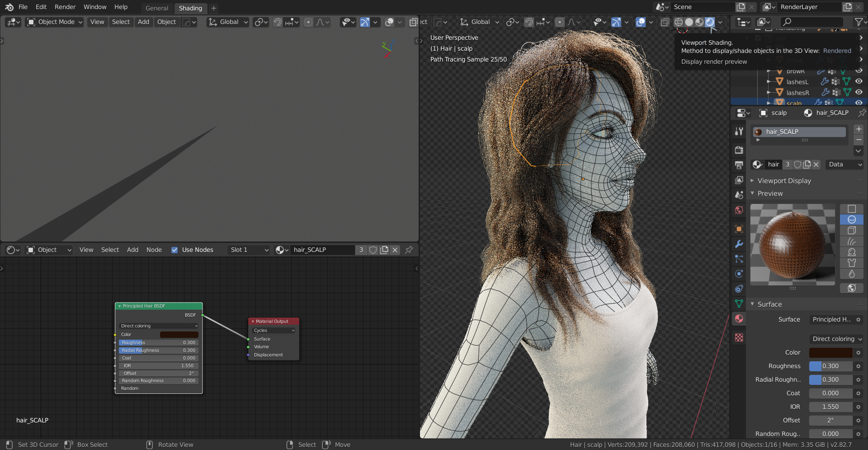Open the Modifiers properties tab (wrench icon)
The image size is (868, 450).
pyautogui.click(x=739, y=244)
